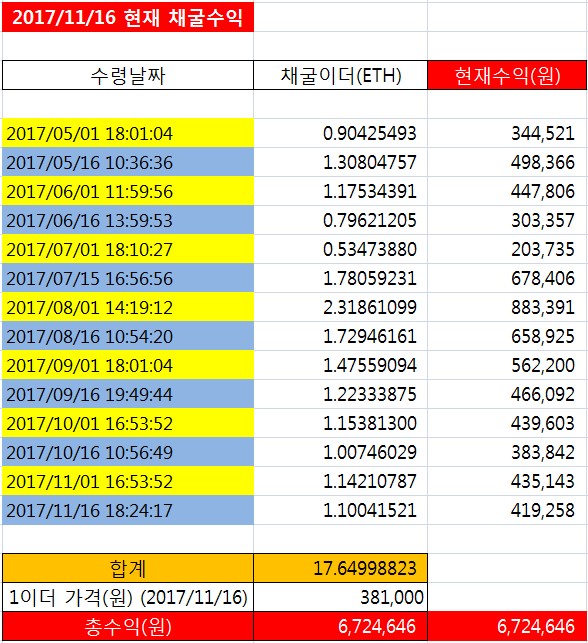Select the 채굴이더(ETH) header cell
The width and height of the screenshot is (588, 643).
tap(340, 75)
